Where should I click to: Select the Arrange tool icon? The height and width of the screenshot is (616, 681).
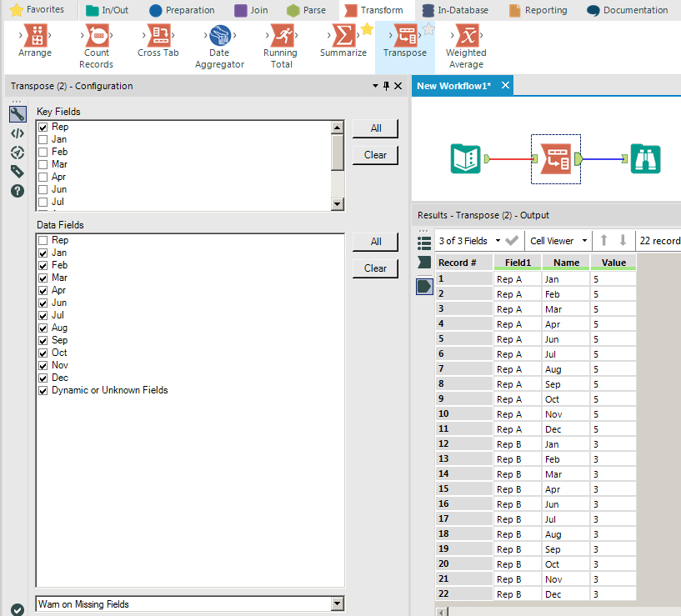(x=35, y=35)
